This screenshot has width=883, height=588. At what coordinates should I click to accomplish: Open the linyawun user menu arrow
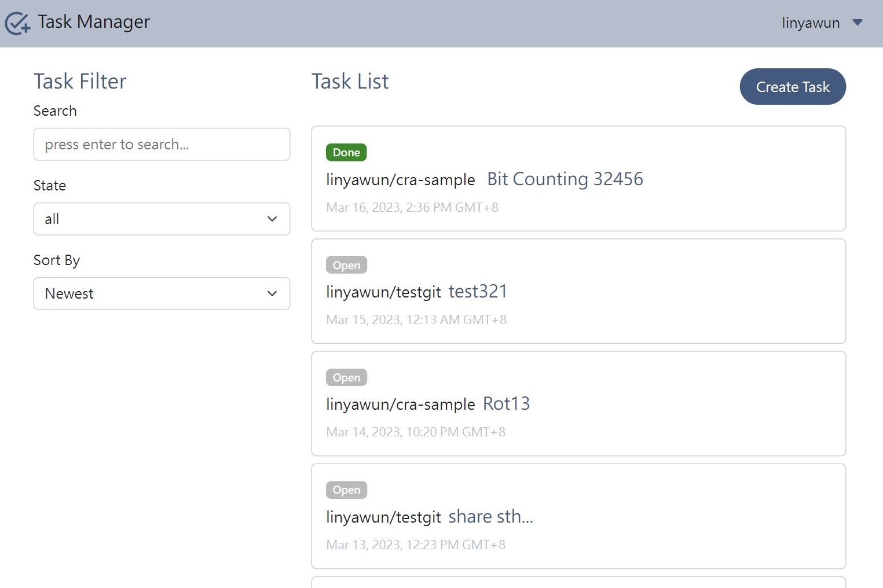click(x=858, y=23)
